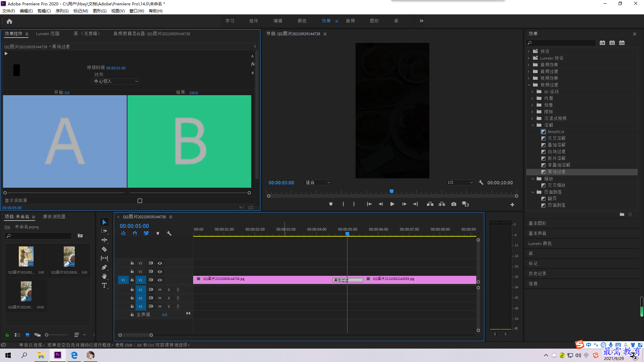Screen dimensions: 644x362
Task: Click the Home icon
Action: [x=9, y=21]
